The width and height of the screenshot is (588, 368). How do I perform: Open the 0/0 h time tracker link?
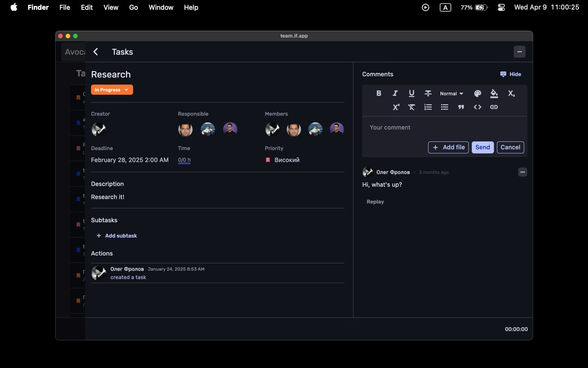[184, 160]
